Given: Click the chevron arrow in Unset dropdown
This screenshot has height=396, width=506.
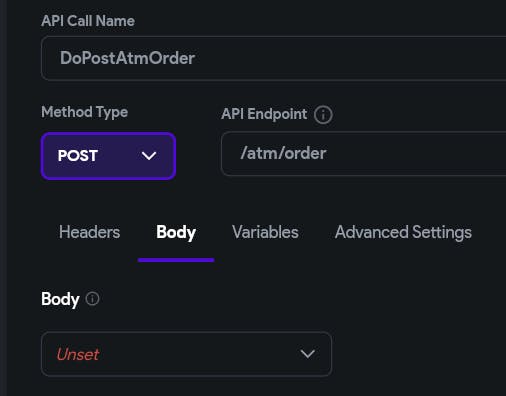Looking at the screenshot, I should [x=307, y=354].
